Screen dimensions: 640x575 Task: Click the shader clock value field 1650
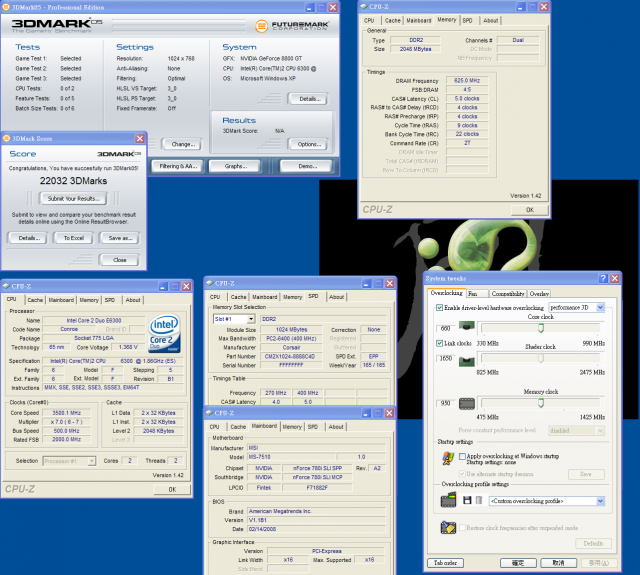click(x=445, y=358)
